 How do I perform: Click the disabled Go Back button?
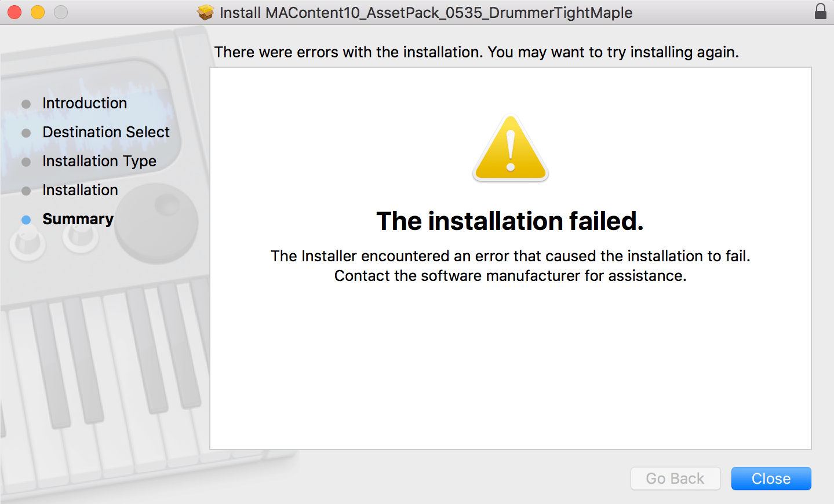pos(675,479)
